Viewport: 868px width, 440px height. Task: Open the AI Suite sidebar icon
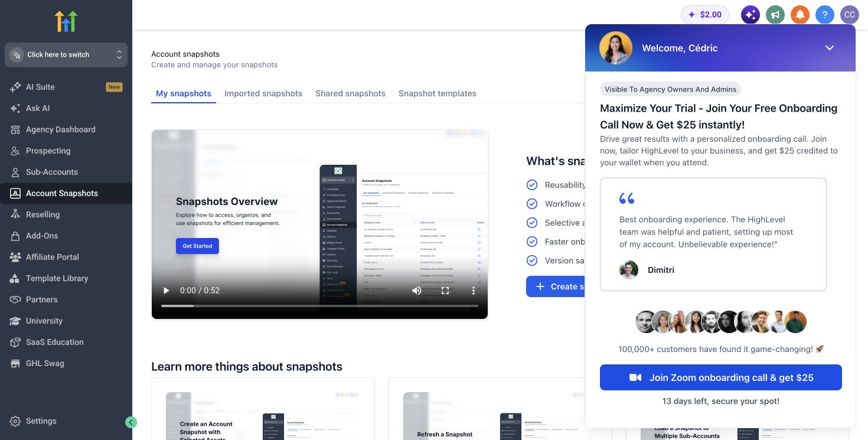tap(15, 87)
